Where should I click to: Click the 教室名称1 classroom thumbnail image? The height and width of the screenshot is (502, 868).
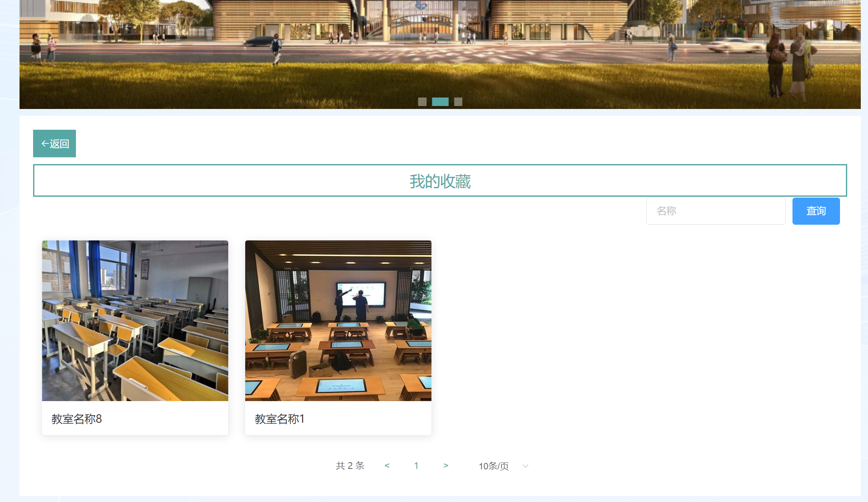(338, 321)
